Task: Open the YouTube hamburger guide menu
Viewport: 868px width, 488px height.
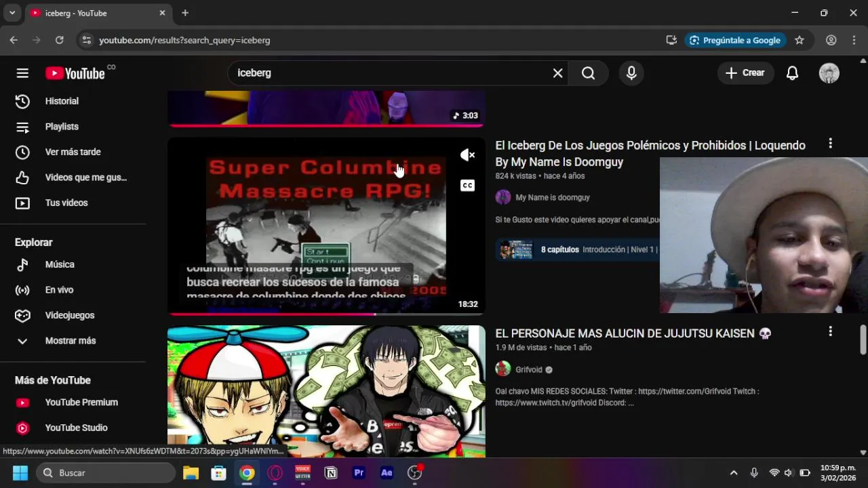Action: [22, 73]
